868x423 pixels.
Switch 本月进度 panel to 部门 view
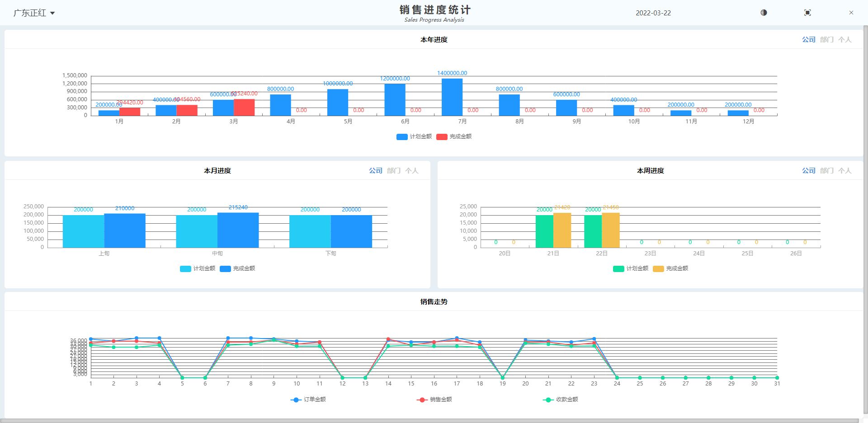tap(393, 171)
